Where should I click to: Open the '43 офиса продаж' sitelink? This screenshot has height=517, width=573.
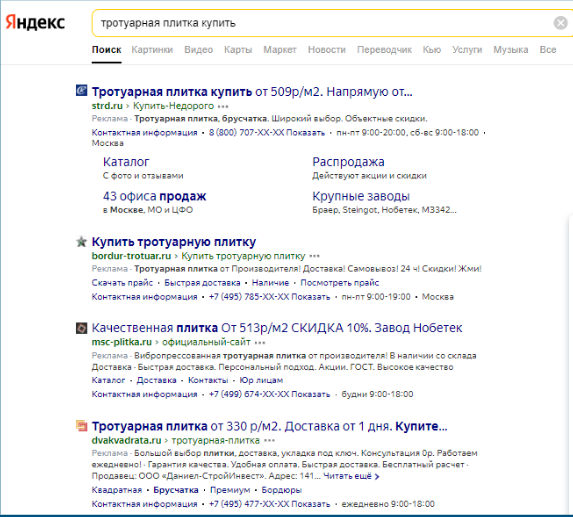[x=155, y=196]
